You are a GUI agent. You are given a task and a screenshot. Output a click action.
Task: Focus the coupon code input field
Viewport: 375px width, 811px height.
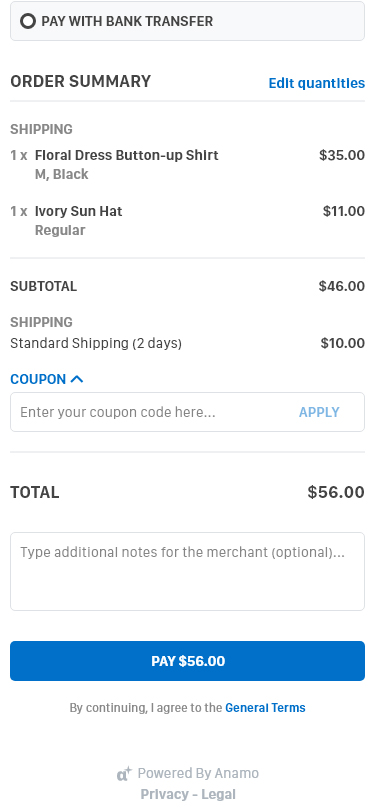[150, 412]
